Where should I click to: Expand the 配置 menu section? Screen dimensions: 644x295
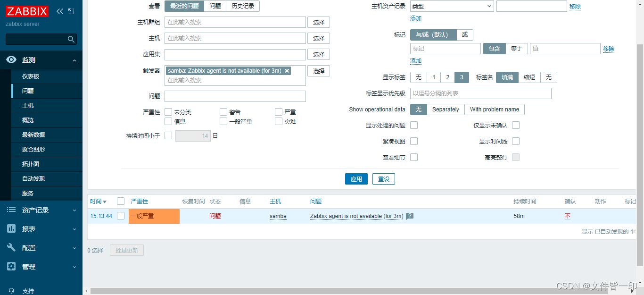(74, 248)
